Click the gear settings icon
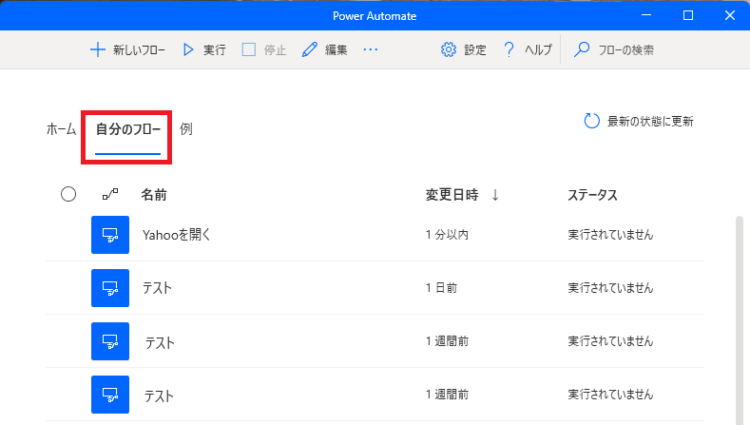750x425 pixels. (x=448, y=50)
